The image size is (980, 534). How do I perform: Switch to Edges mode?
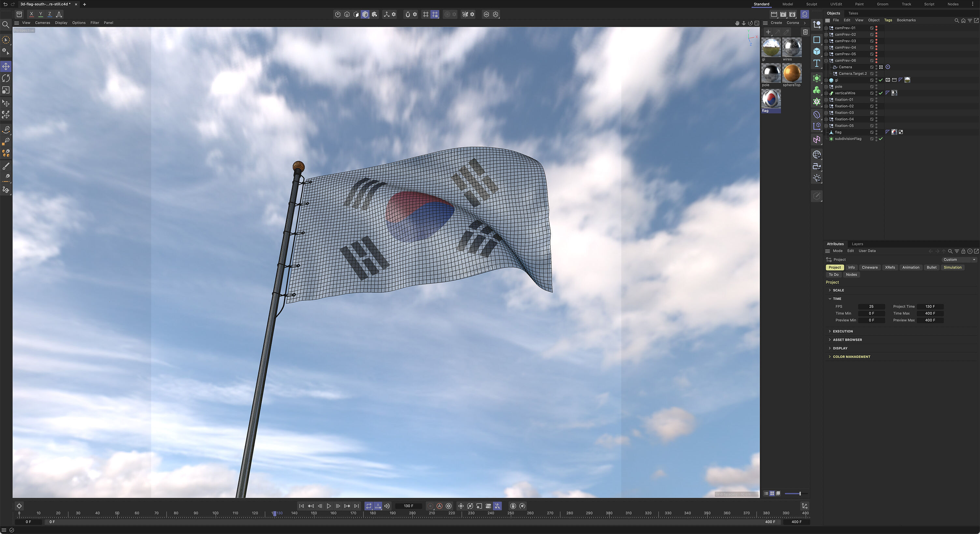click(347, 14)
